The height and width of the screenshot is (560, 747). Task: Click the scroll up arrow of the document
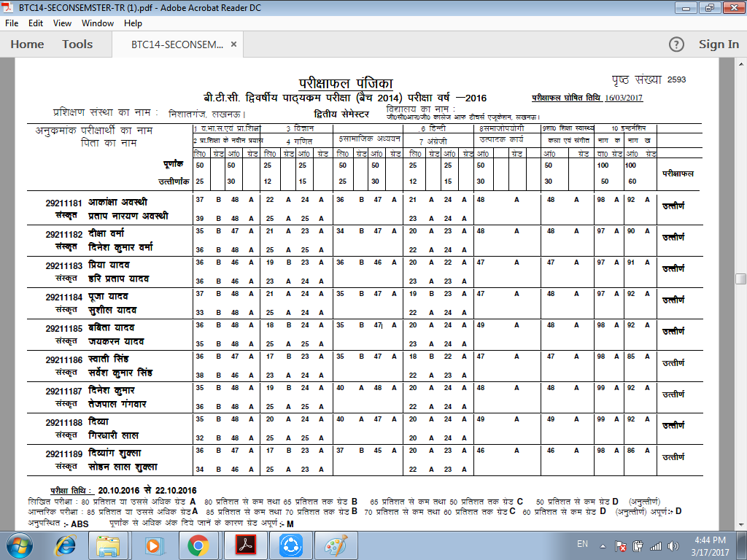(740, 63)
